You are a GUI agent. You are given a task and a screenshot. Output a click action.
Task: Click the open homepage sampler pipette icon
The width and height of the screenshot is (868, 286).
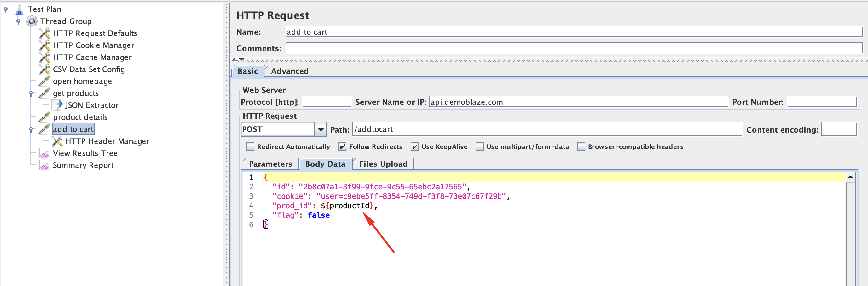[44, 81]
